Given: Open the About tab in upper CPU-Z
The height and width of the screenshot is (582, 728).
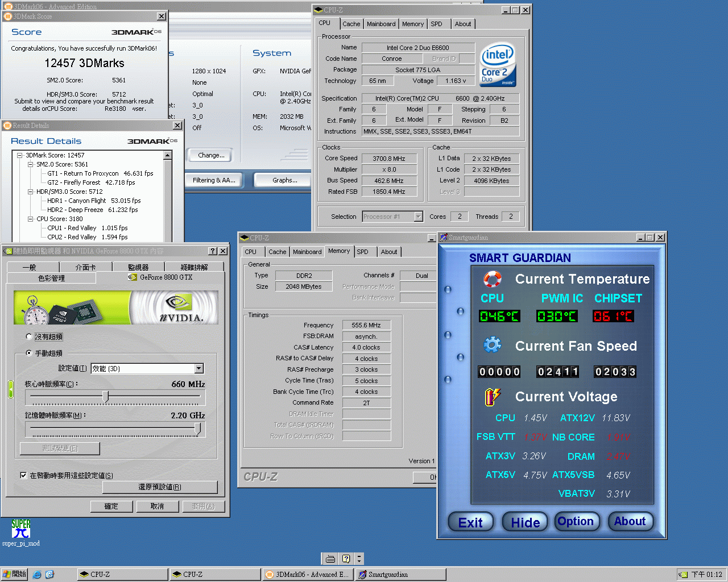Looking at the screenshot, I should coord(463,24).
